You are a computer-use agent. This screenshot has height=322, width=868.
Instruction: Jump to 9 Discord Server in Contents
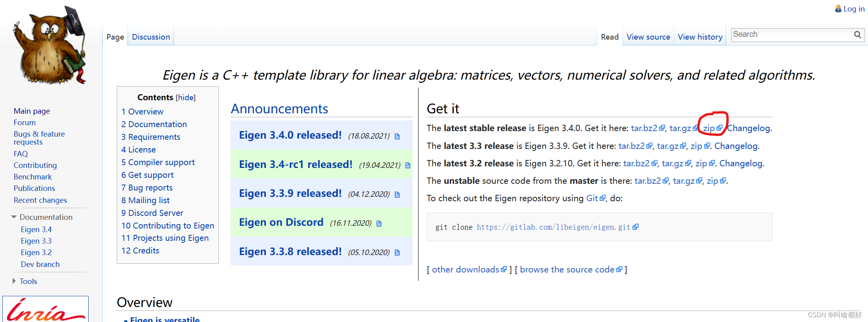tap(152, 213)
